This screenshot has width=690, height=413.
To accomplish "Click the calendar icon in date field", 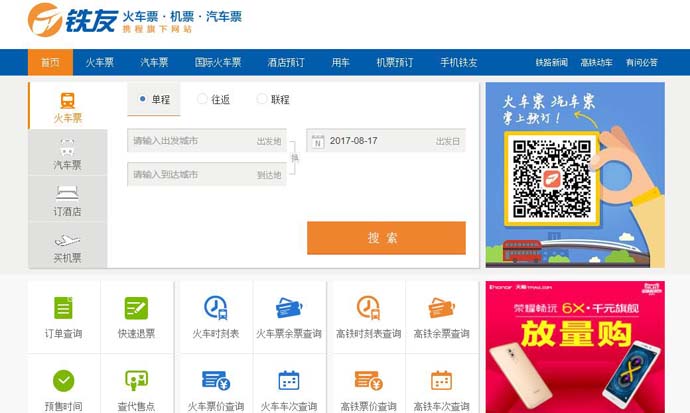I will [318, 142].
